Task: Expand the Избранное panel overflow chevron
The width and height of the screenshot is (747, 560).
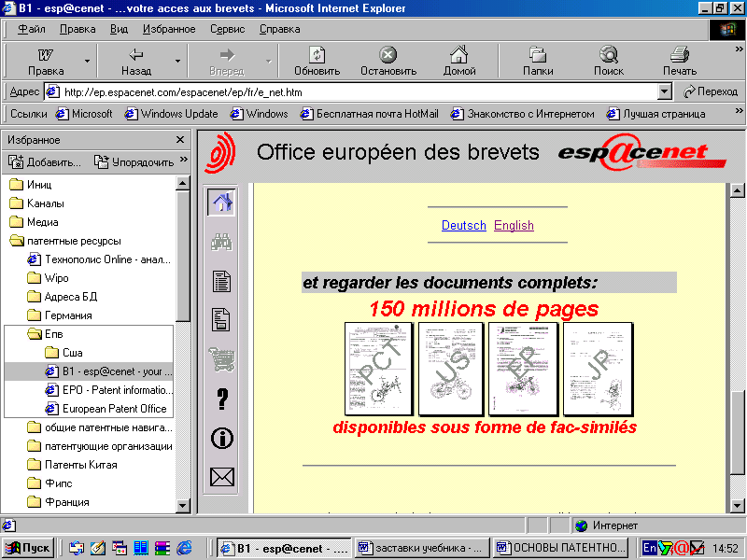Action: tap(184, 159)
